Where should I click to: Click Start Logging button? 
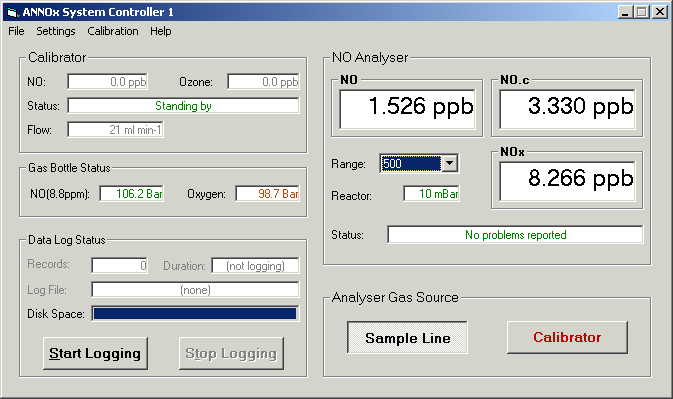[x=95, y=354]
